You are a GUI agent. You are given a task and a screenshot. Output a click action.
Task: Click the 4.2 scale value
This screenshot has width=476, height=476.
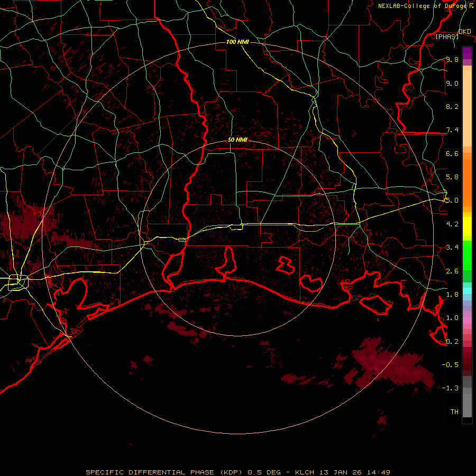click(452, 224)
